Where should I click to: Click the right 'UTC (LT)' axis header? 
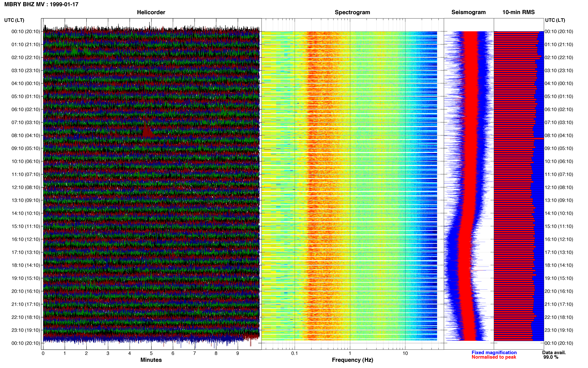pos(555,20)
